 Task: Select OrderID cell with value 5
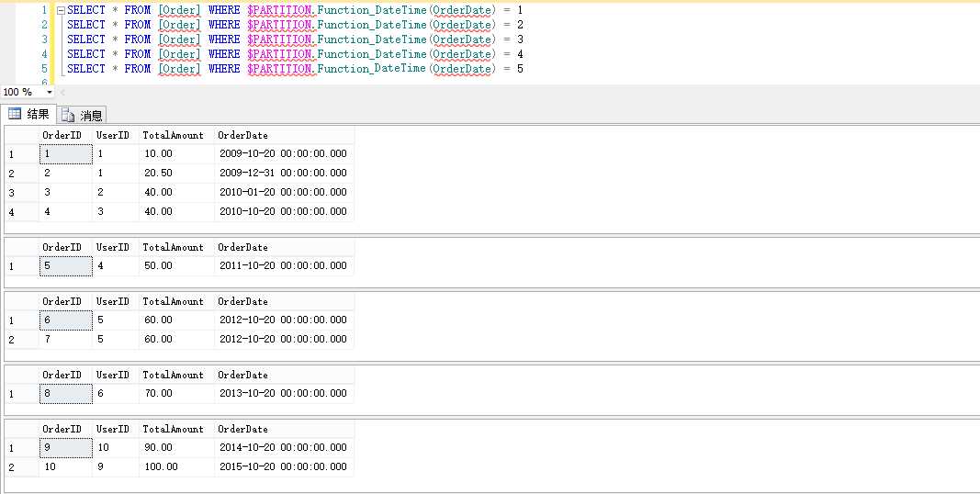(x=65, y=266)
